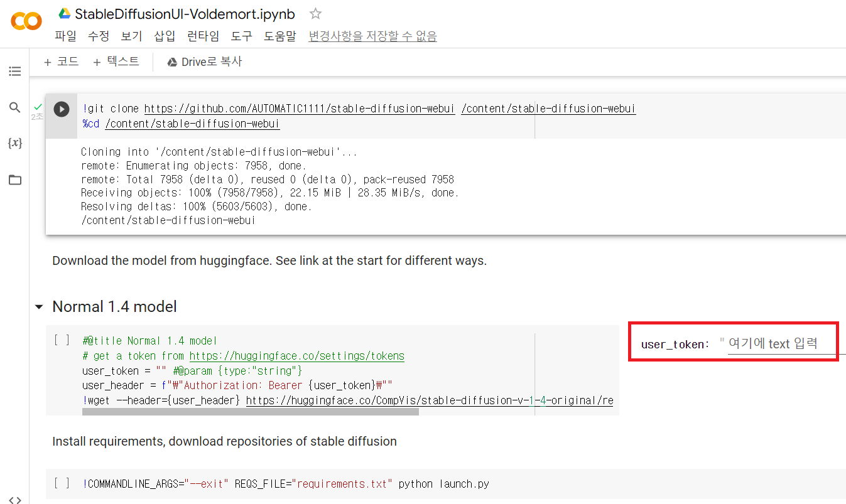Open the code snippets icon at bottom left

click(16, 500)
